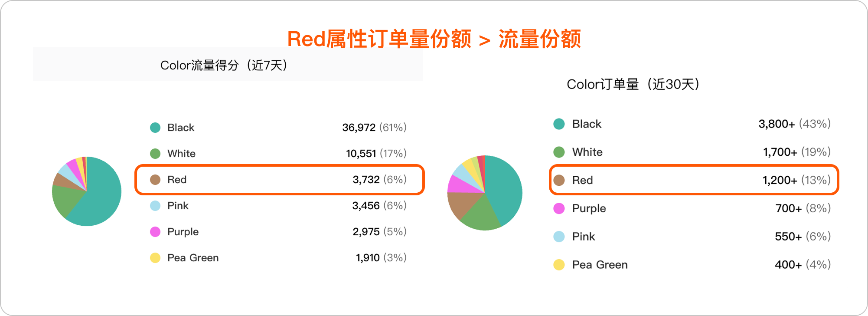Select the highlighted Red 1,200+ orders row
The height and width of the screenshot is (316, 868).
click(x=694, y=180)
